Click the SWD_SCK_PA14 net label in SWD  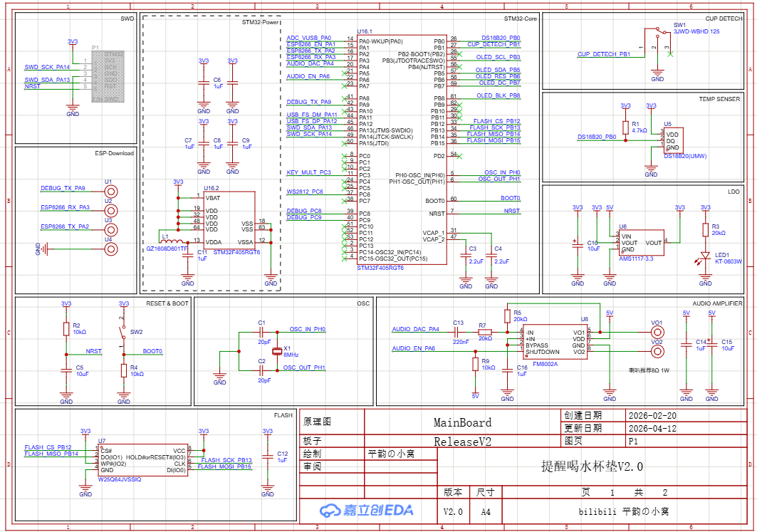click(47, 67)
